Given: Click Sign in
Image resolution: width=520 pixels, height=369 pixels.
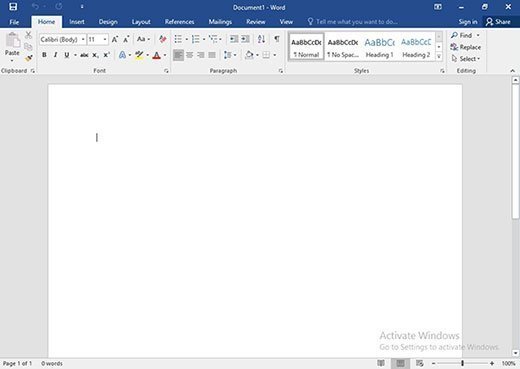Looking at the screenshot, I should point(468,22).
